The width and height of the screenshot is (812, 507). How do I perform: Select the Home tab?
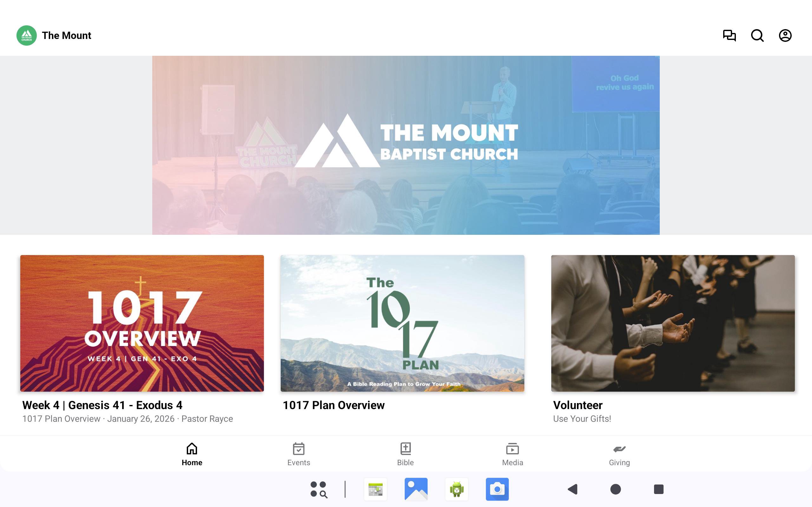click(192, 454)
